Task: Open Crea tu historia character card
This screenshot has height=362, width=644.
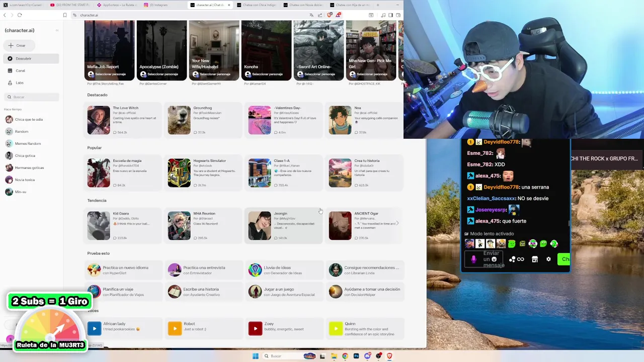Action: pos(365,172)
